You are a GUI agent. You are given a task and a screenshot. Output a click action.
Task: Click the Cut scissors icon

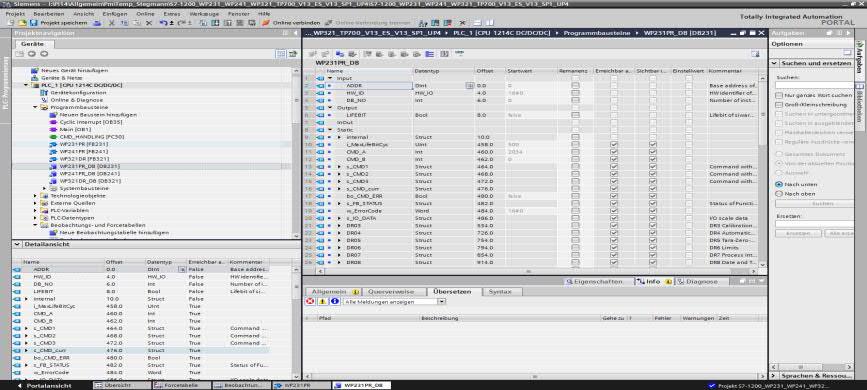pyautogui.click(x=112, y=23)
